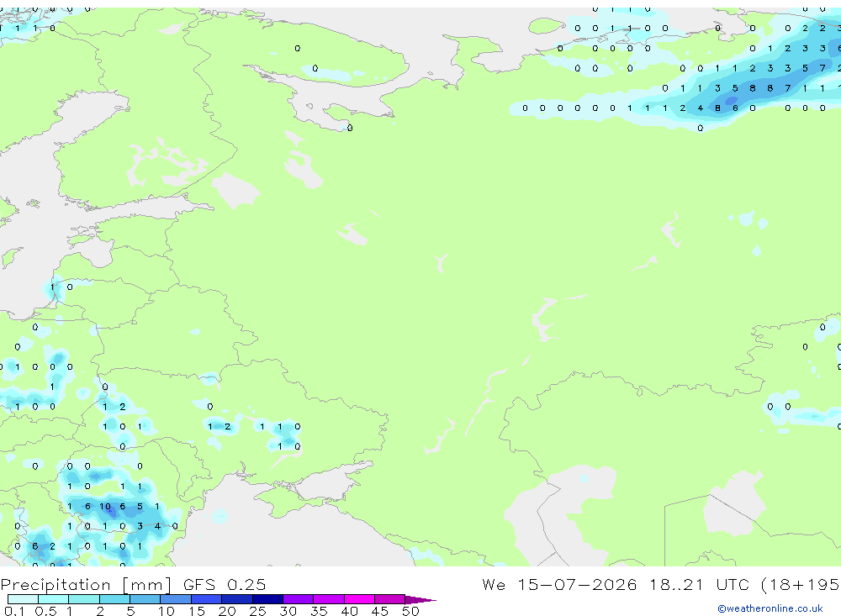
Task: Pick the purple legend swatch between 30 and 35
Action: point(299,599)
